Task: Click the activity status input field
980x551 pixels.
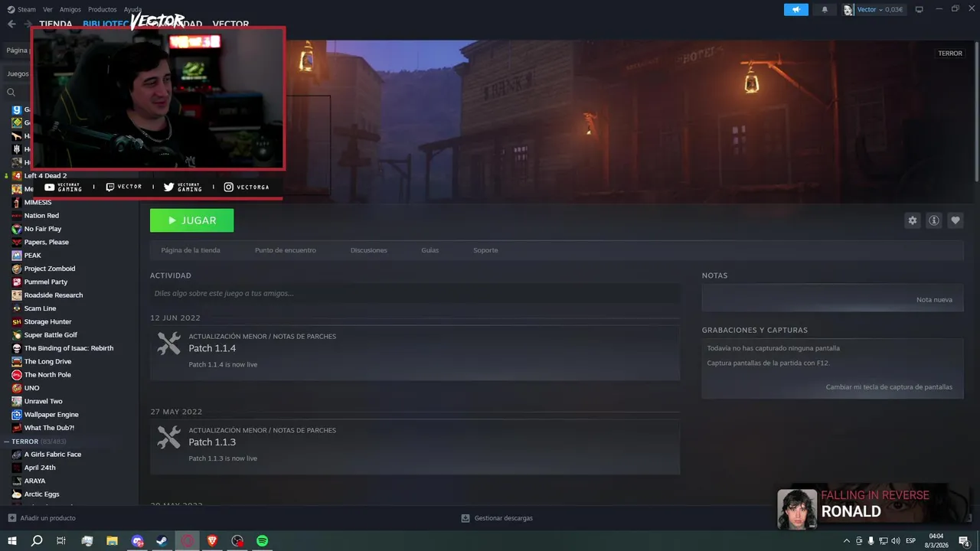Action: point(415,293)
